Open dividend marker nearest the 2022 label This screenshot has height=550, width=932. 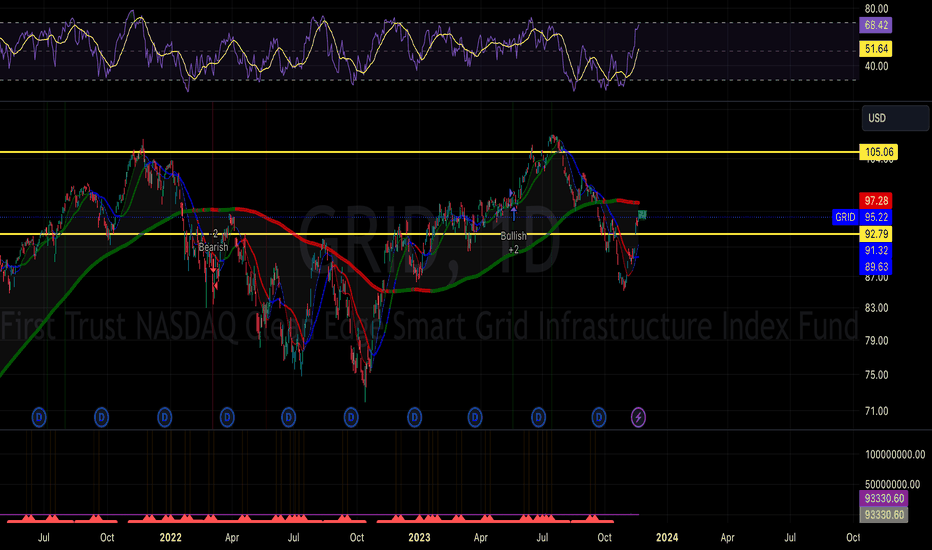pos(165,417)
